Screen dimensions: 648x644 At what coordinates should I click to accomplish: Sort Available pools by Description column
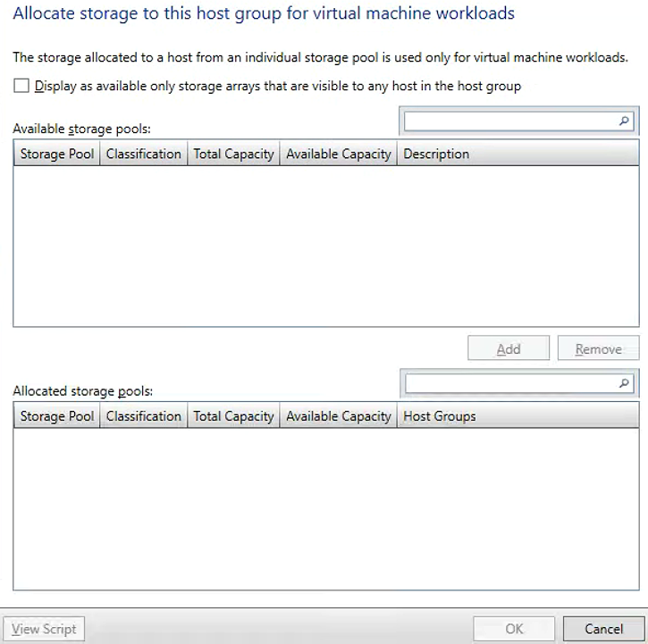click(x=518, y=154)
